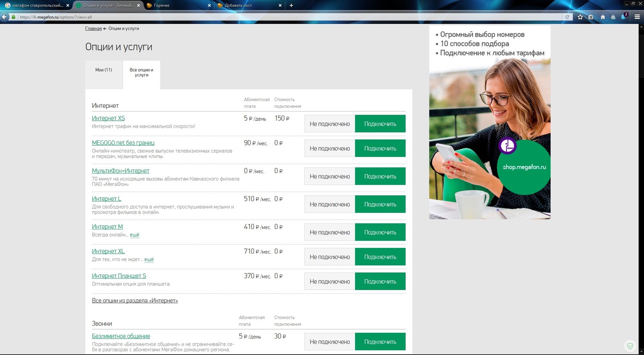Close the 'Горячее' tab

click(209, 5)
